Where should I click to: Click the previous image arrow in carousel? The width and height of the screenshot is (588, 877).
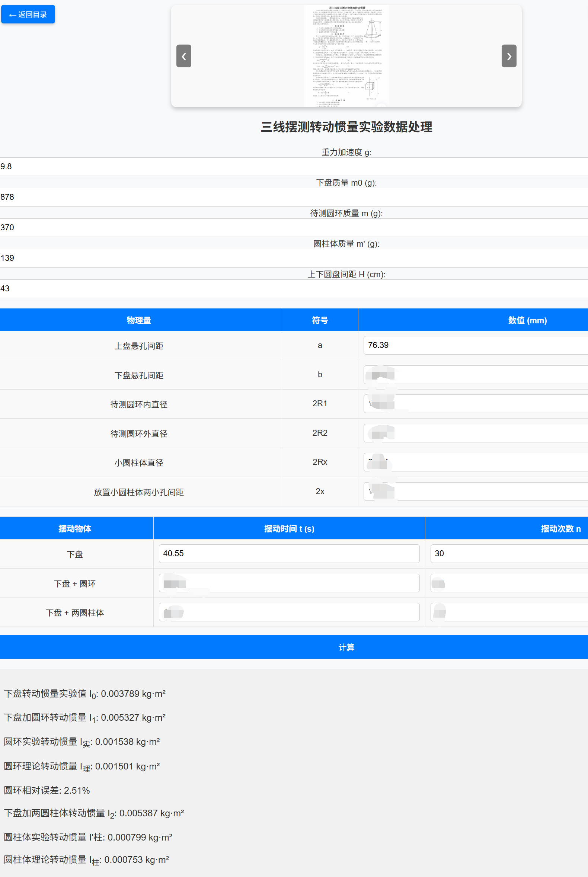(x=184, y=56)
